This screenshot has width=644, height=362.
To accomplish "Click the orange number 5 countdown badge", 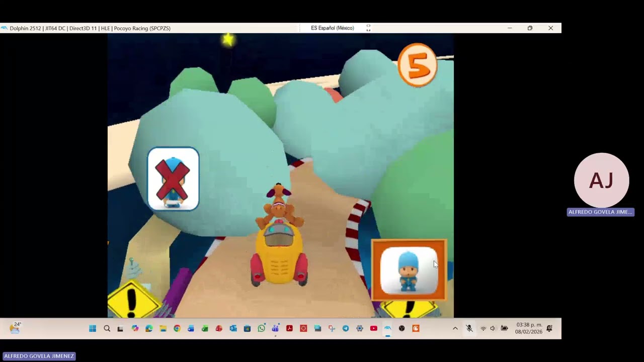I will 417,65.
